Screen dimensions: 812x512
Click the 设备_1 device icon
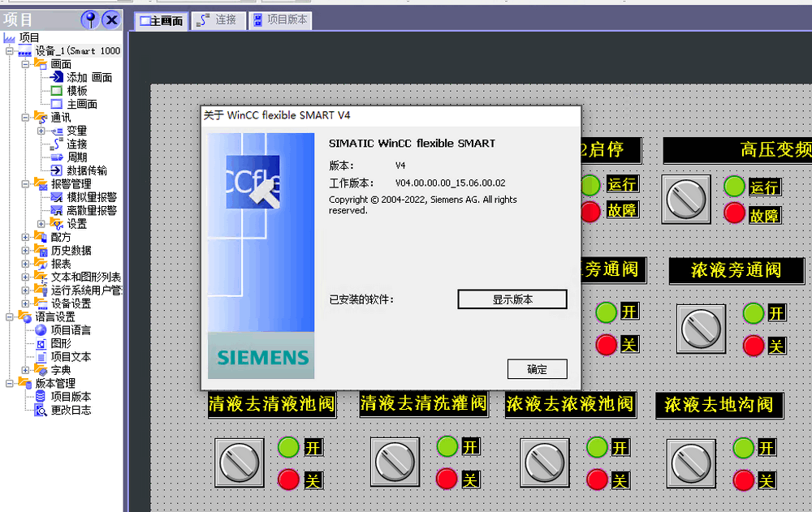tap(24, 51)
